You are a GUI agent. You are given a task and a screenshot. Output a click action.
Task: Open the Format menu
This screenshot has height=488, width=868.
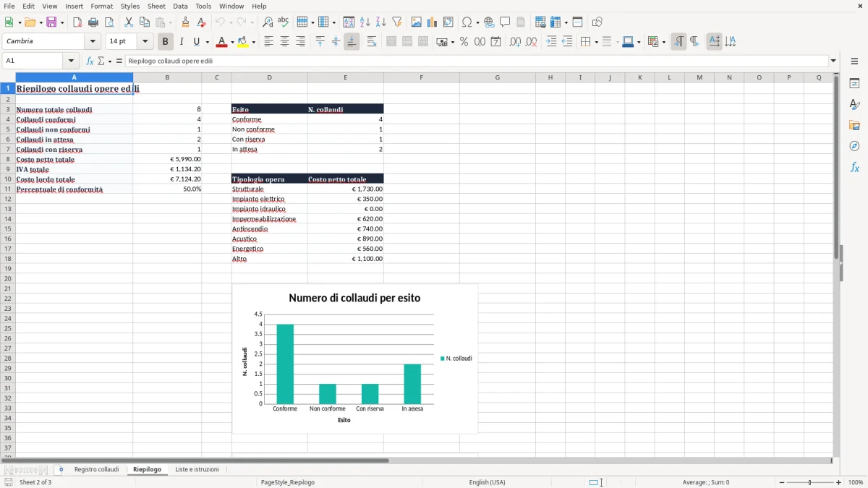(102, 6)
